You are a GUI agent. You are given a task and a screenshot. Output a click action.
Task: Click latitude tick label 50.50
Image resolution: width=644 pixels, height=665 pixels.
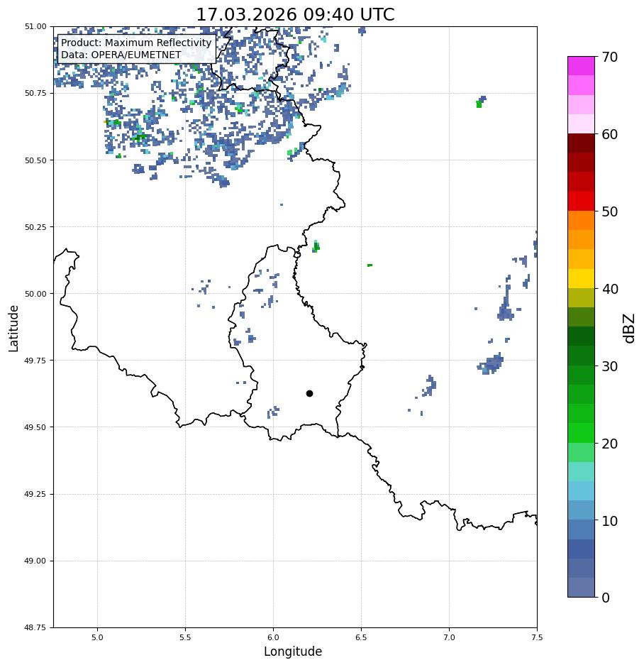click(35, 160)
